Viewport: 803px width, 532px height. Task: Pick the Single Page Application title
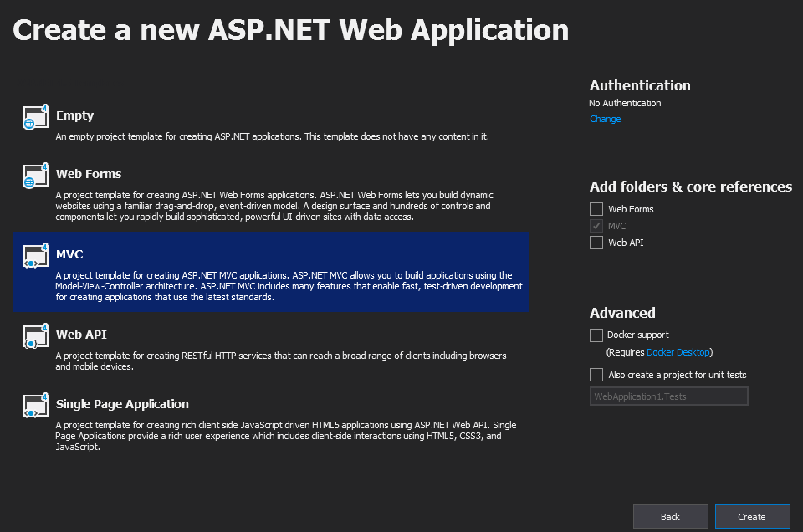pos(122,404)
